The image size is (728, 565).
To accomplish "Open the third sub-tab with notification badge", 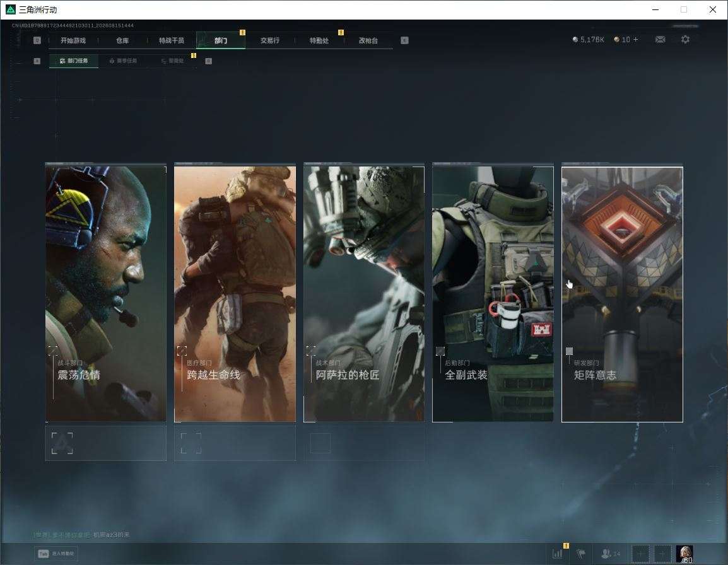I will [172, 61].
